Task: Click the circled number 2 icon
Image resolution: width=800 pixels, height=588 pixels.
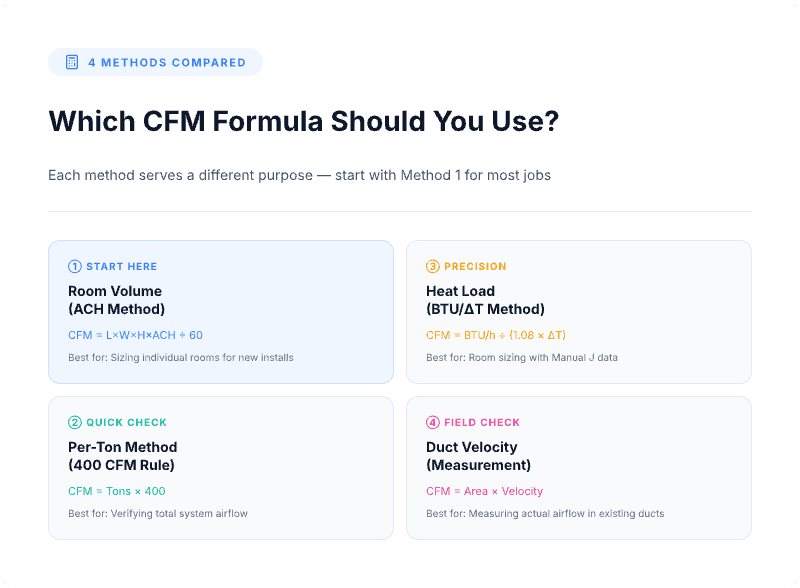Action: coord(75,423)
